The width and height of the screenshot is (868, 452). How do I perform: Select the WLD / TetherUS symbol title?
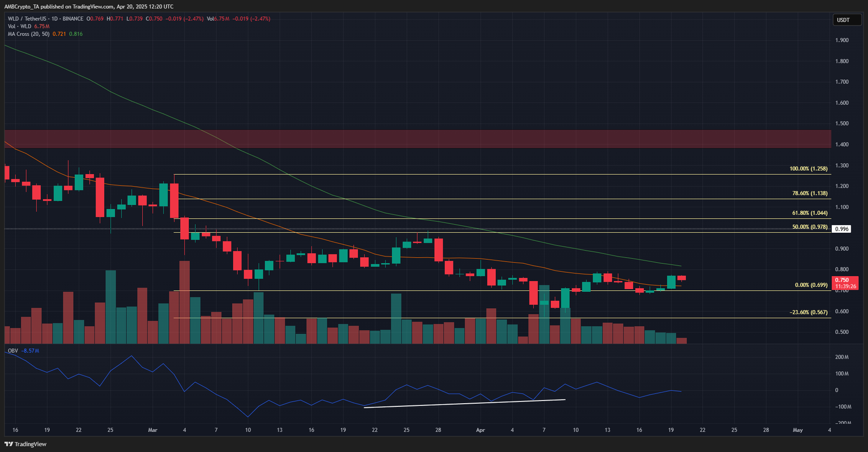[x=27, y=18]
